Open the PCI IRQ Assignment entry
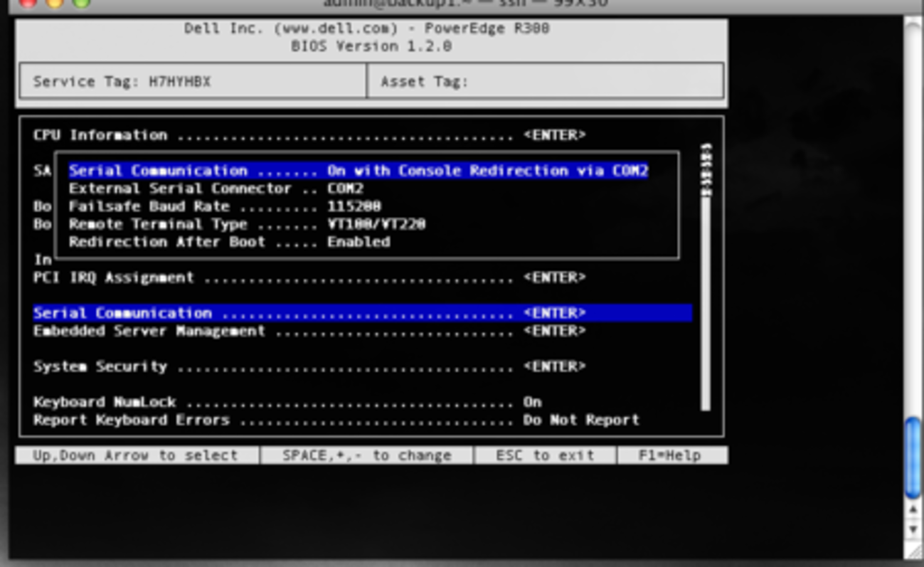This screenshot has height=567, width=924. tap(309, 277)
